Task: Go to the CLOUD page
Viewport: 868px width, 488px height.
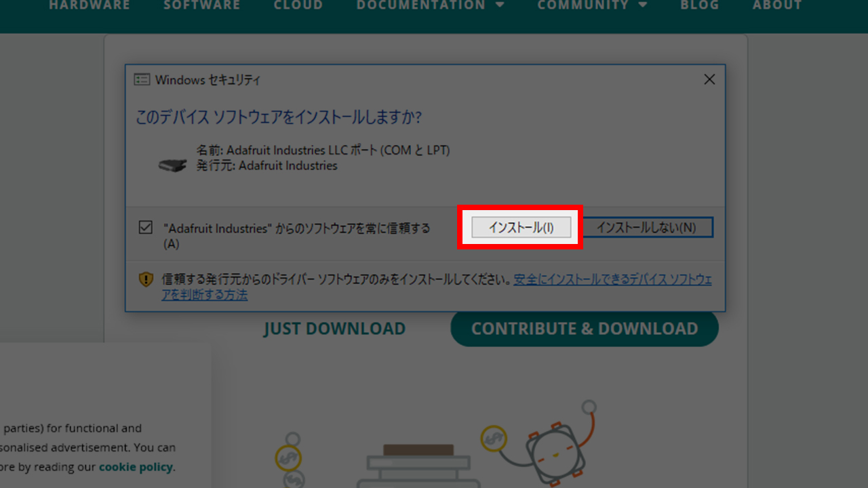Action: click(298, 5)
